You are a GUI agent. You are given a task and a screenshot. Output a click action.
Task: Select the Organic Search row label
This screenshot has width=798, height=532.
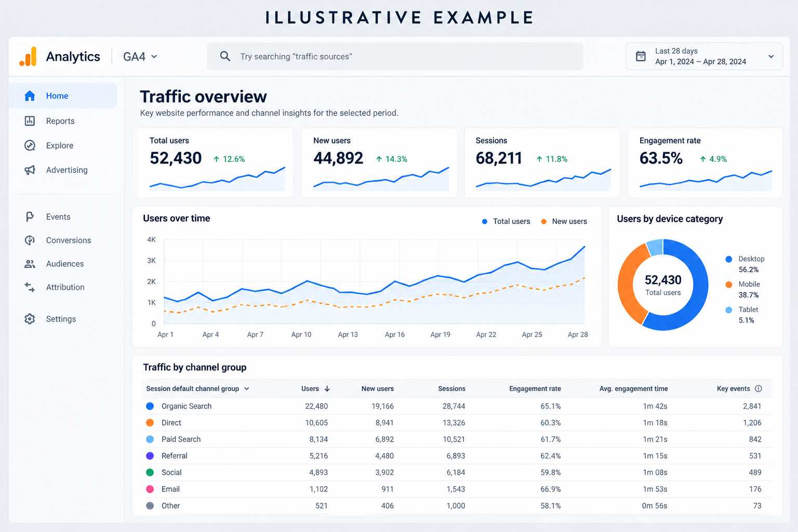pos(187,406)
